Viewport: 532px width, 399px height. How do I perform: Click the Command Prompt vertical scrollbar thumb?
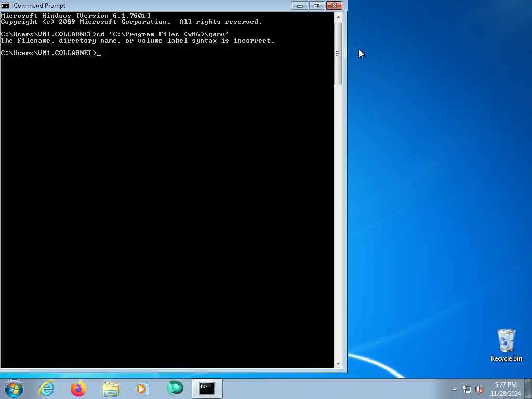click(338, 54)
